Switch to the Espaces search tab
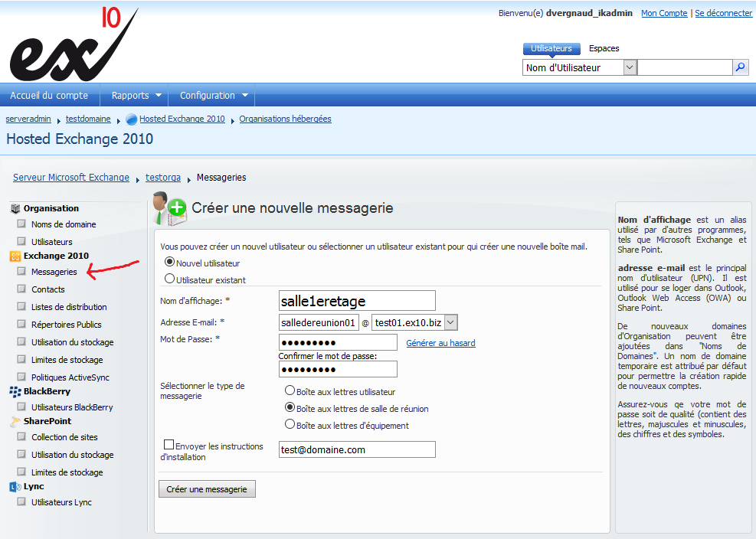The width and height of the screenshot is (756, 539). 604,49
